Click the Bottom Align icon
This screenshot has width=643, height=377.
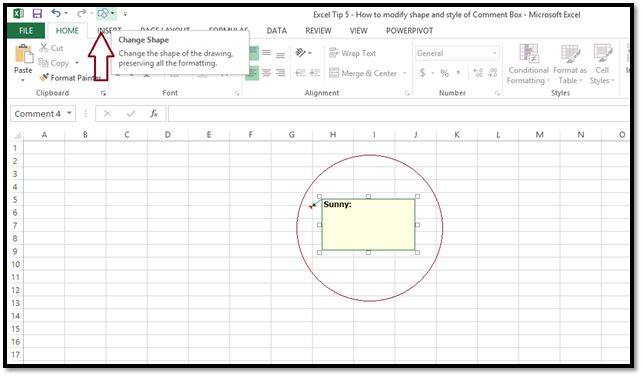280,53
